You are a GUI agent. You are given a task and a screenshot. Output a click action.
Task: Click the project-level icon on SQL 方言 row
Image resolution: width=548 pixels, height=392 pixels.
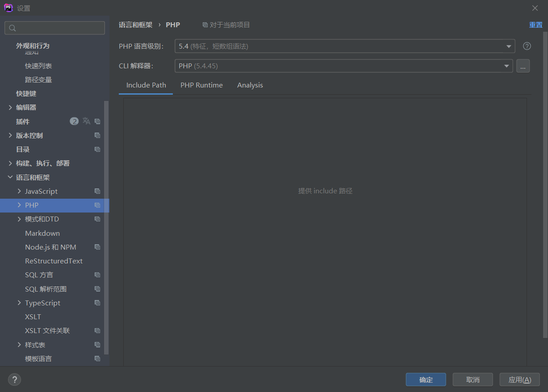(97, 275)
